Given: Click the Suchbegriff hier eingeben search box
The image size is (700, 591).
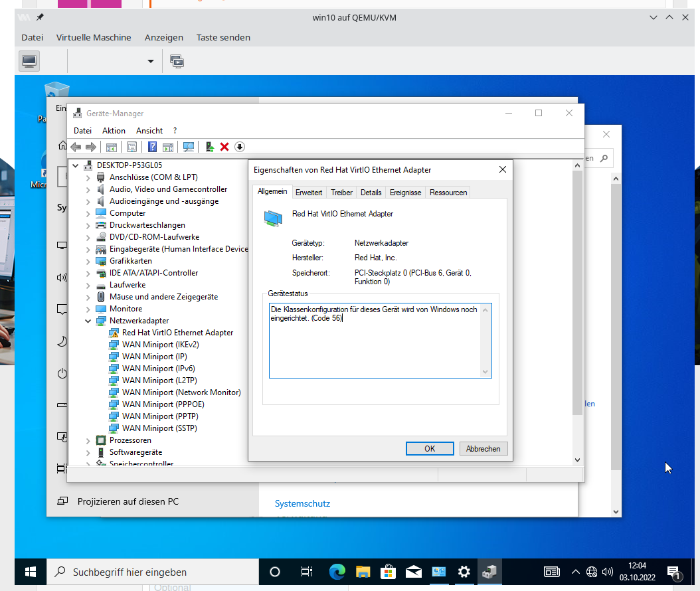Looking at the screenshot, I should tap(153, 572).
